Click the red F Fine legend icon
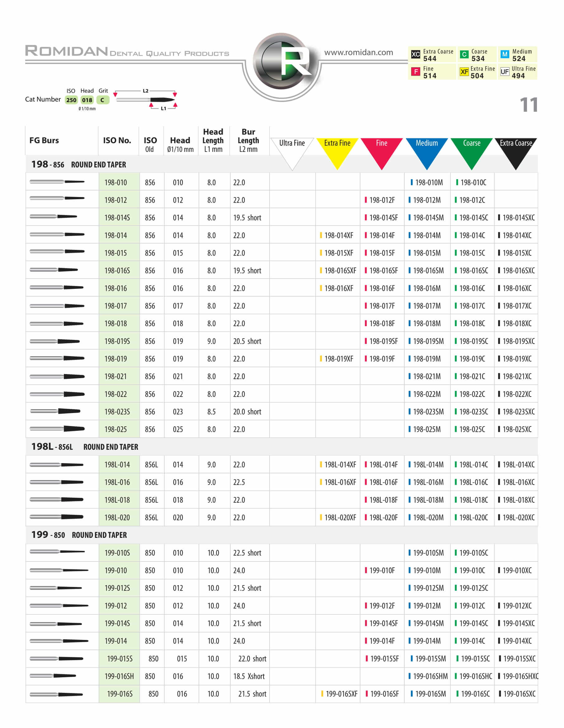Image resolution: width=564 pixels, height=728 pixels. 415,72
